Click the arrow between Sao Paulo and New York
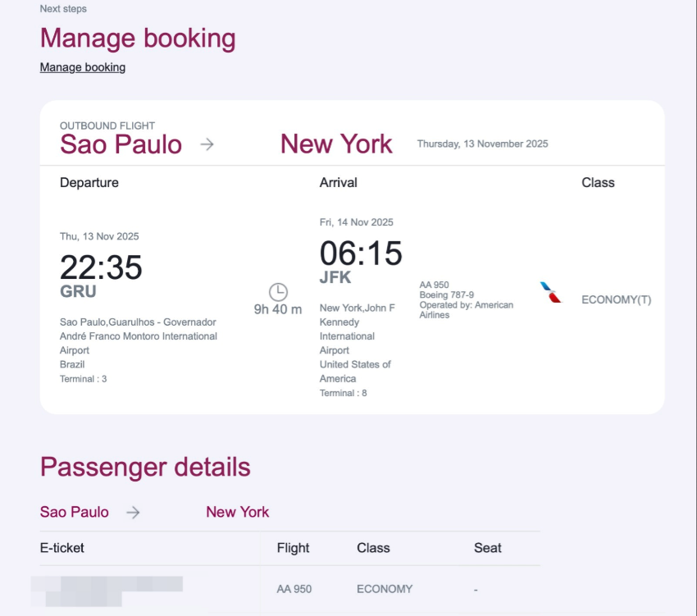This screenshot has height=616, width=697. coord(207,143)
